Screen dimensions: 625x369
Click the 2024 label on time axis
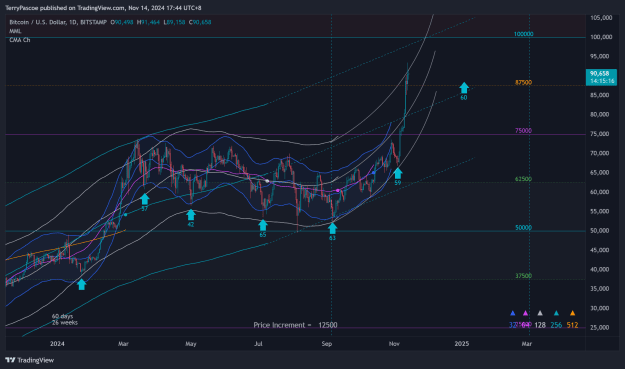pyautogui.click(x=57, y=343)
